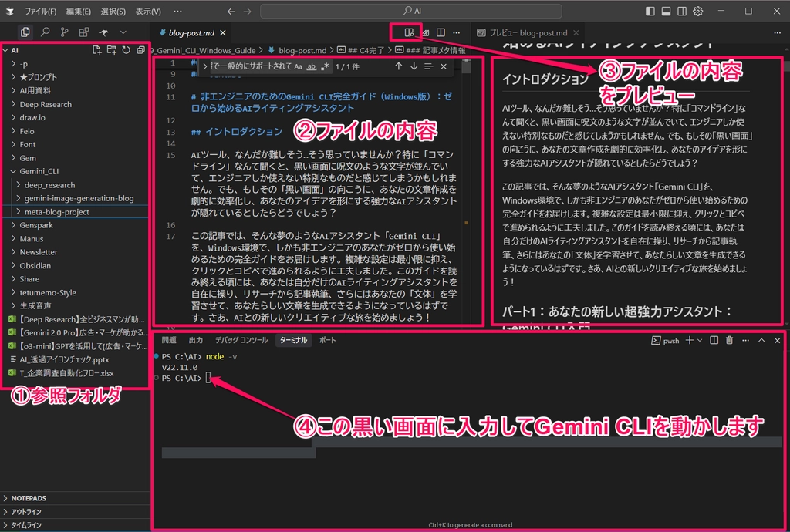Expand replace field in find widget
Image resolution: width=790 pixels, height=532 pixels.
204,66
